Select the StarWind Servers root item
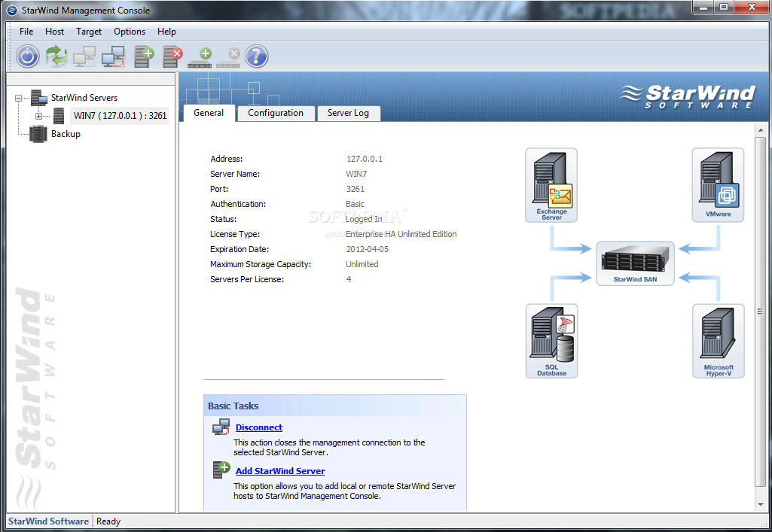 84,97
